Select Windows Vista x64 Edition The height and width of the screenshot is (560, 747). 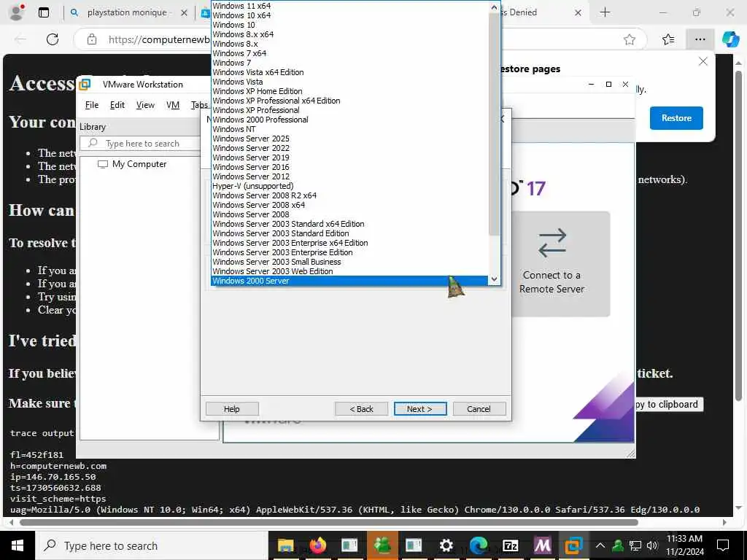coord(349,72)
